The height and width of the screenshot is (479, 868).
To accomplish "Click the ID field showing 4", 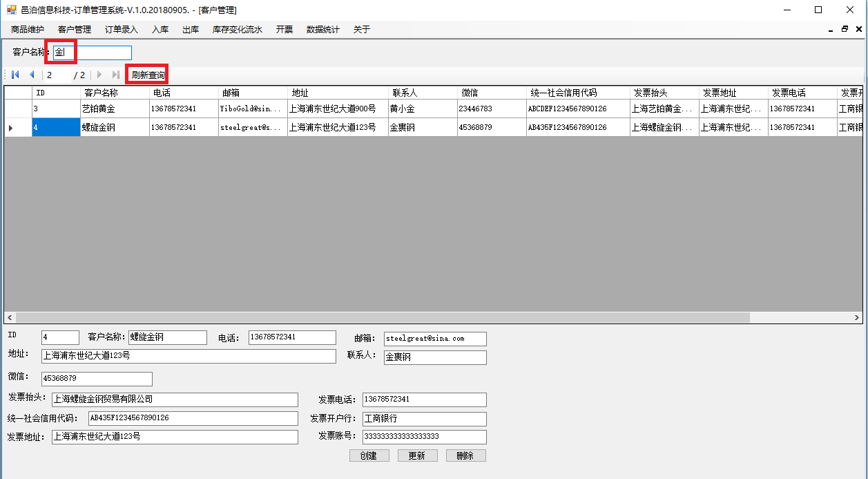I will click(60, 337).
